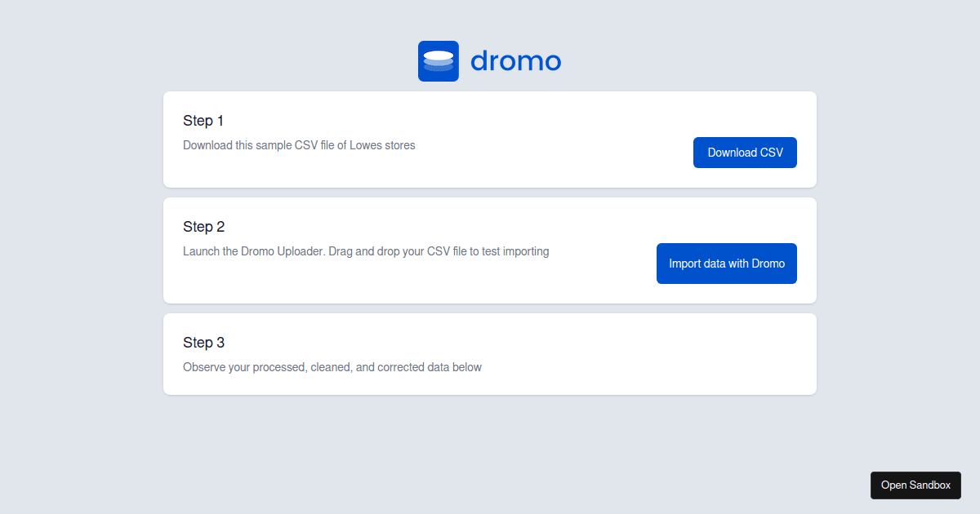This screenshot has height=514, width=980.
Task: Select the Step 1 heading
Action: point(203,121)
